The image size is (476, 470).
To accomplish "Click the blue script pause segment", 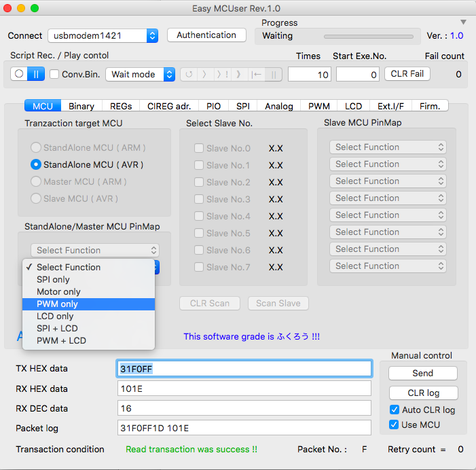I will tap(36, 74).
